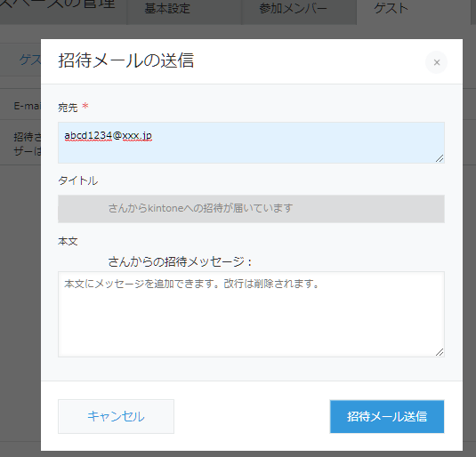Click the 宛先 label

point(68,108)
